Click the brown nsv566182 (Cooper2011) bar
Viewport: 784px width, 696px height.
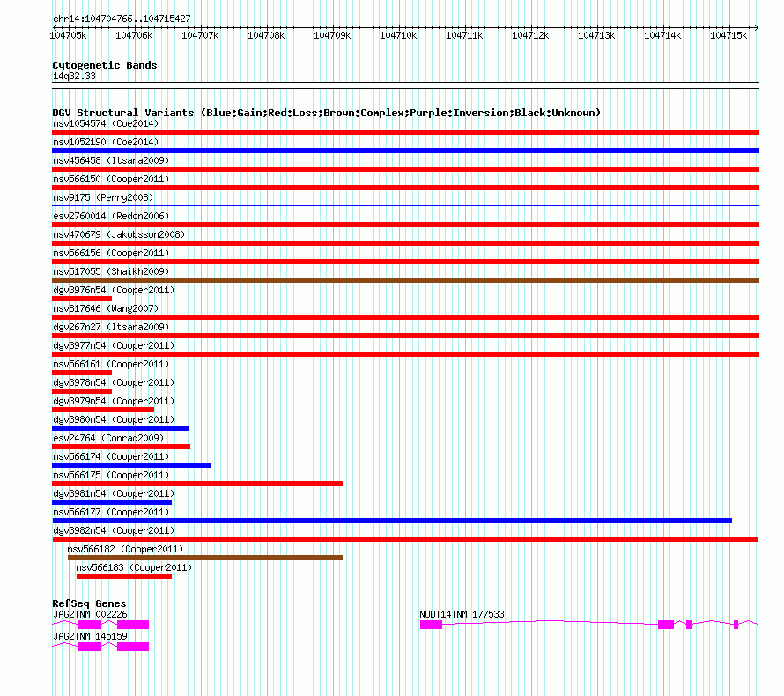coord(205,558)
